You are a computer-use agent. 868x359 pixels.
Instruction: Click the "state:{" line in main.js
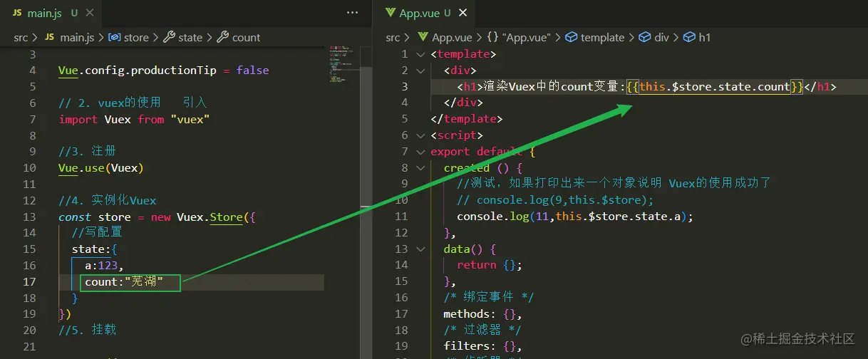click(x=94, y=249)
